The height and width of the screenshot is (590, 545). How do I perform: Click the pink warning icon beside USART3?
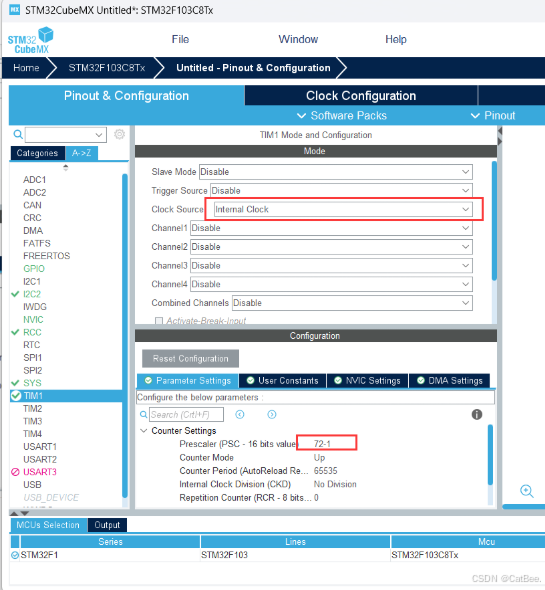[15, 472]
